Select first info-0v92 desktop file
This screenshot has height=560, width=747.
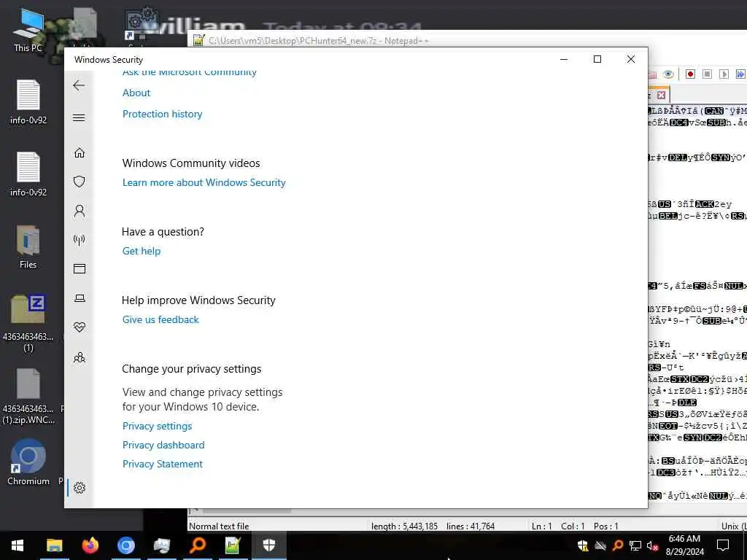click(x=28, y=102)
